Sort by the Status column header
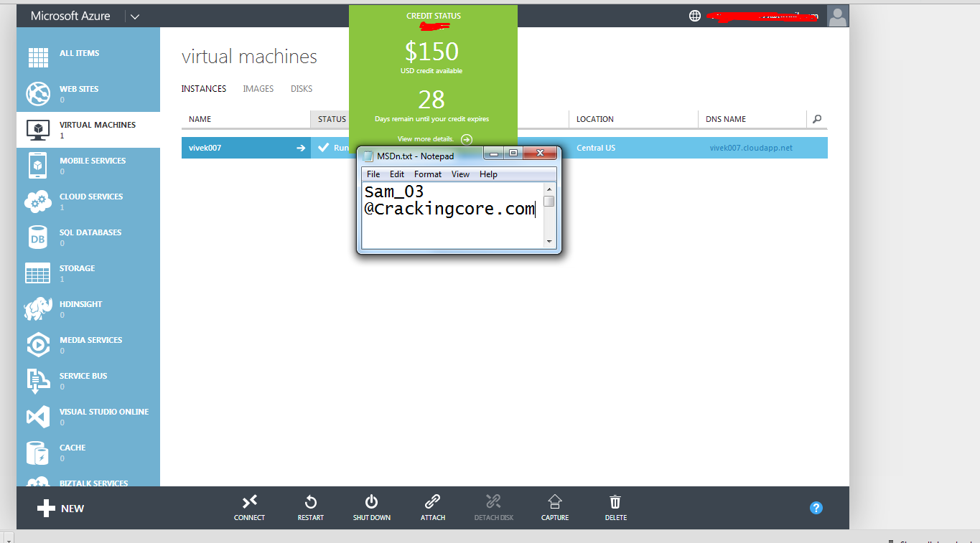980x543 pixels. pyautogui.click(x=330, y=119)
